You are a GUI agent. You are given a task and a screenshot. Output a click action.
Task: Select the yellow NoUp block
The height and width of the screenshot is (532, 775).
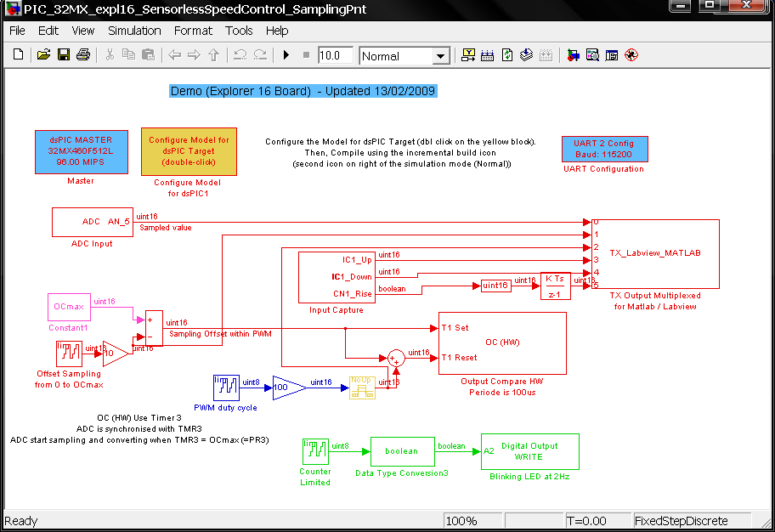coord(362,388)
